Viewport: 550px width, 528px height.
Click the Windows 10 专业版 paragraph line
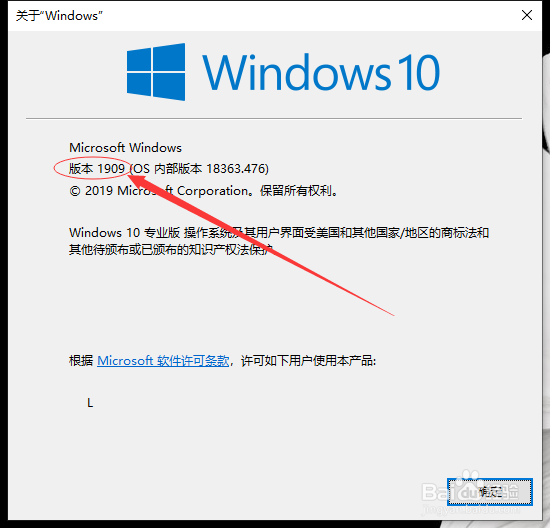(x=279, y=233)
